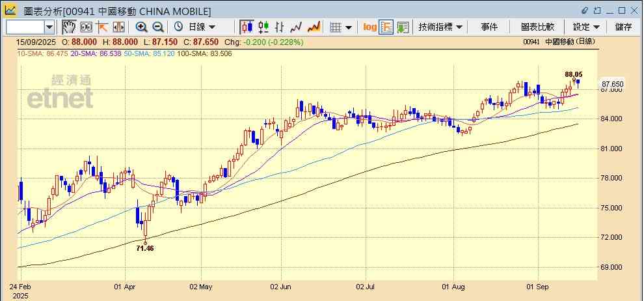Open the 技術指標 dropdown menu
The height and width of the screenshot is (301, 644).
440,27
